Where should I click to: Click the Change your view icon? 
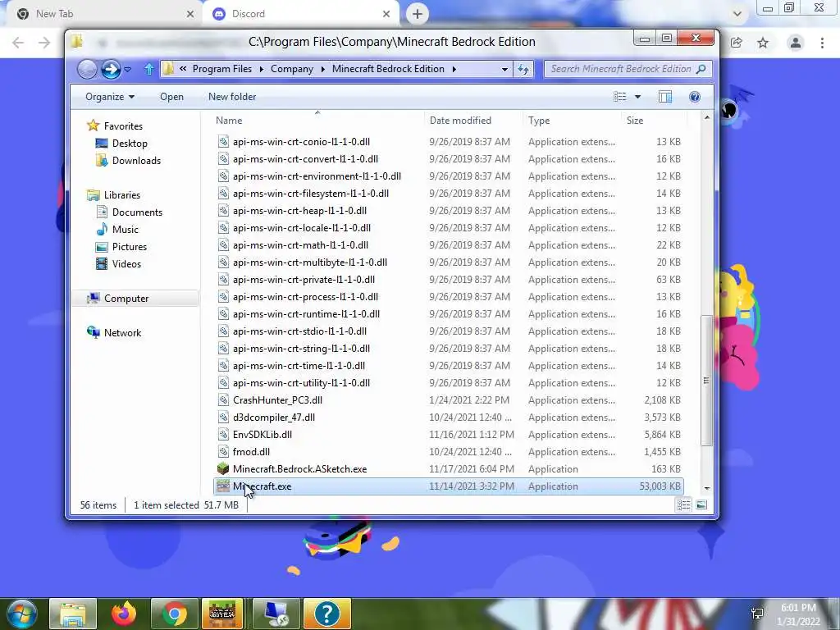620,97
